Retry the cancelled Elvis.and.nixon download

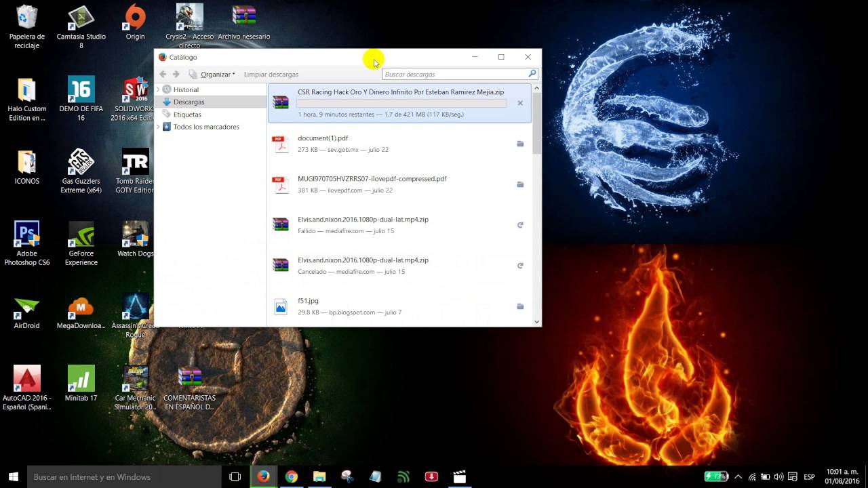coord(520,266)
